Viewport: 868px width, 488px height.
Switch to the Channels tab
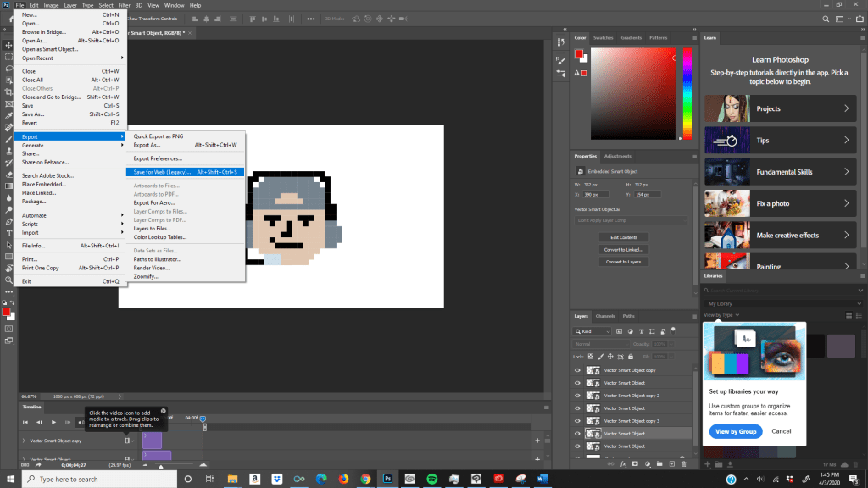coord(605,316)
